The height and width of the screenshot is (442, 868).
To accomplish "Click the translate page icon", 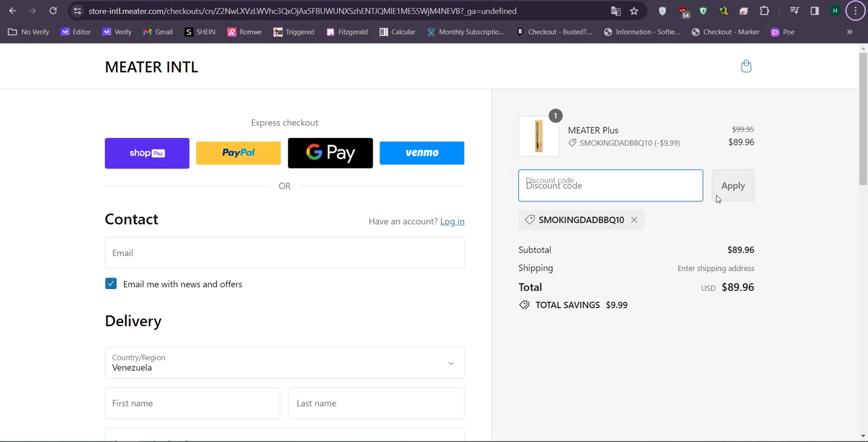I will (x=616, y=11).
